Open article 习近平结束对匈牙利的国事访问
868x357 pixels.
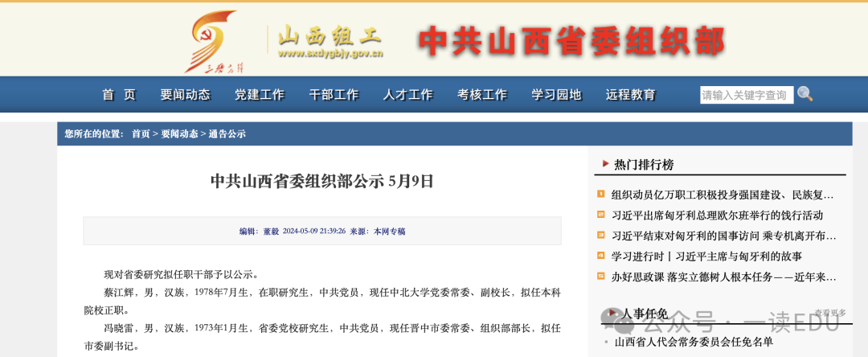coord(723,236)
